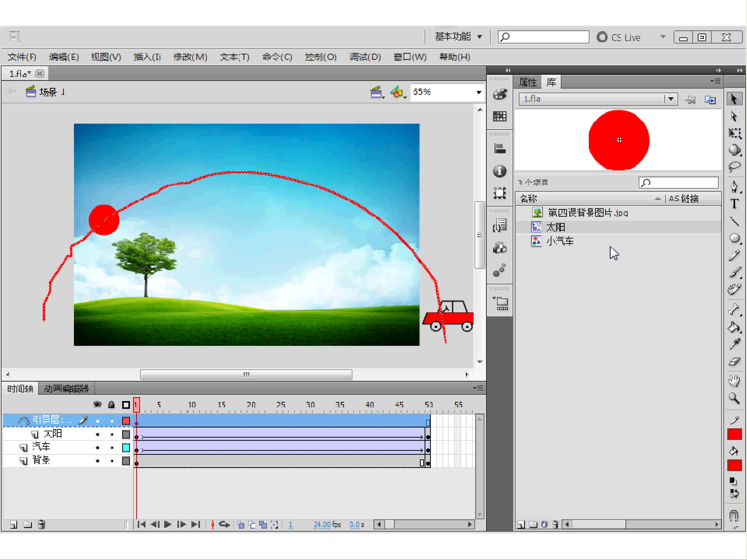Select the Text tool in toolbar
The width and height of the screenshot is (747, 560).
734,204
